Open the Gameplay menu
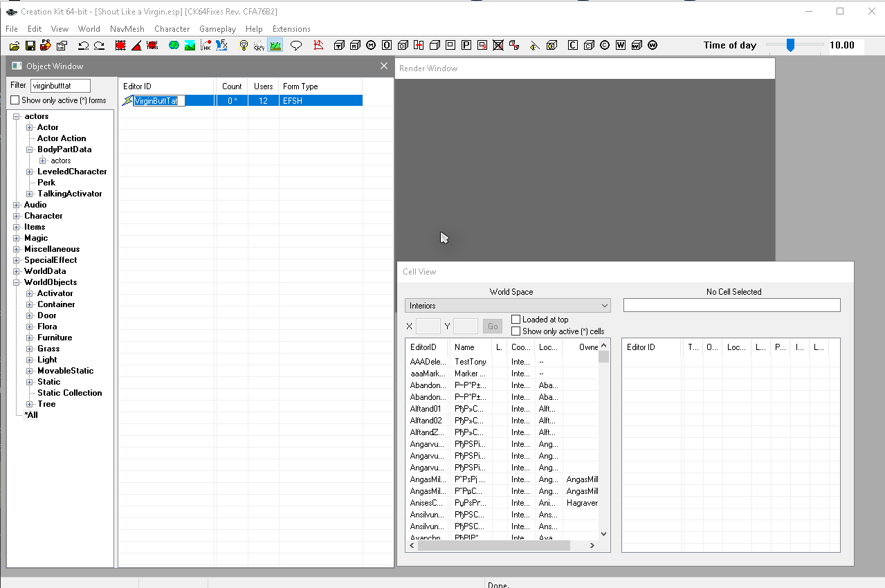Viewport: 885px width, 588px height. (217, 29)
